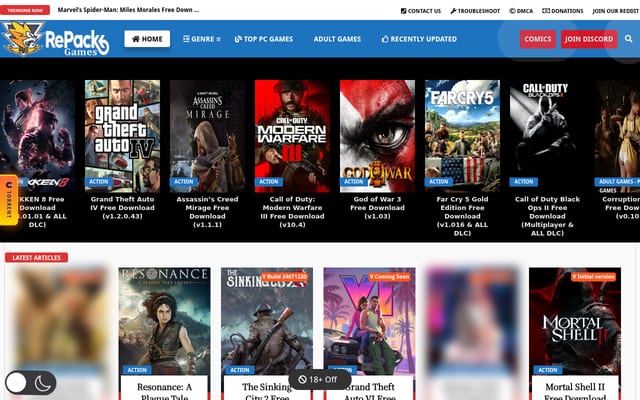Expand the Genre dropdown menu
The image size is (640, 400).
(202, 39)
